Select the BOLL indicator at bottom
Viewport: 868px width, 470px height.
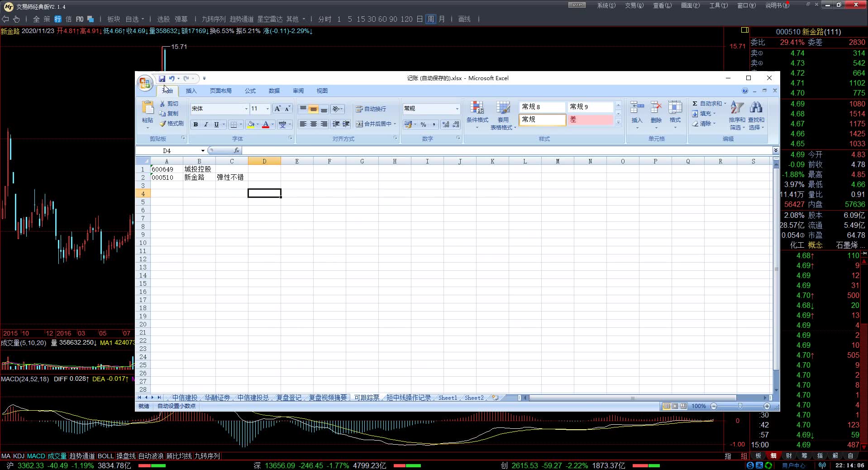(105, 456)
